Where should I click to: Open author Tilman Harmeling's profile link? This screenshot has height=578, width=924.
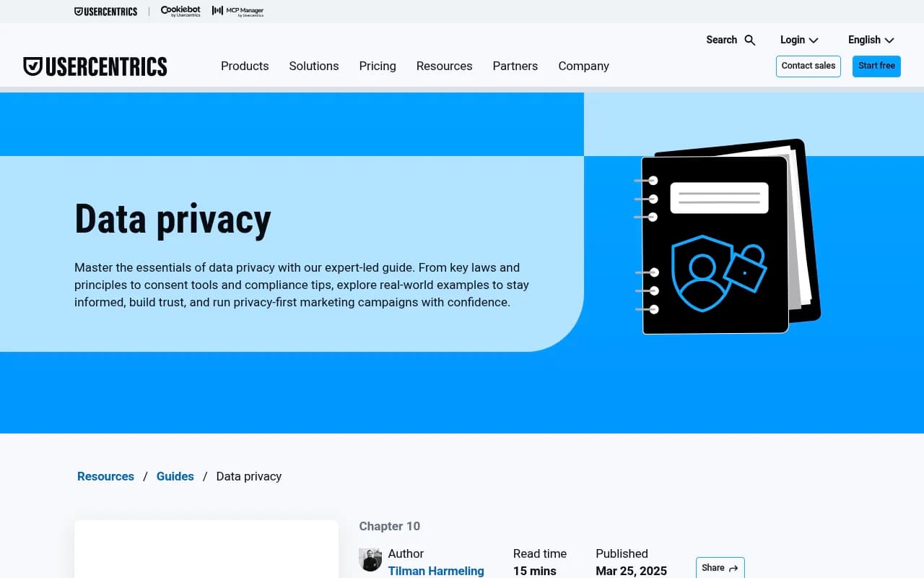[436, 571]
